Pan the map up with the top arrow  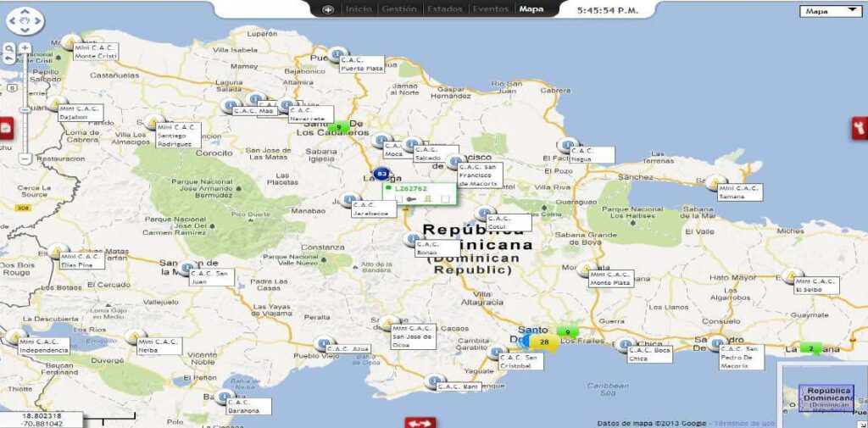pos(25,13)
